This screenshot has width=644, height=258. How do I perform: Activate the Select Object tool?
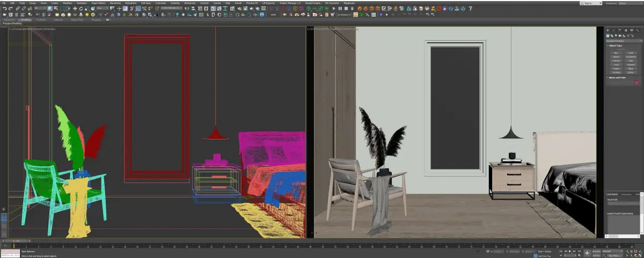pyautogui.click(x=50, y=9)
